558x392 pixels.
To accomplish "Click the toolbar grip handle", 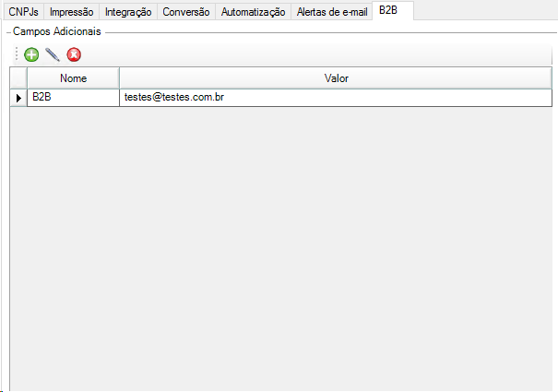I will click(17, 54).
